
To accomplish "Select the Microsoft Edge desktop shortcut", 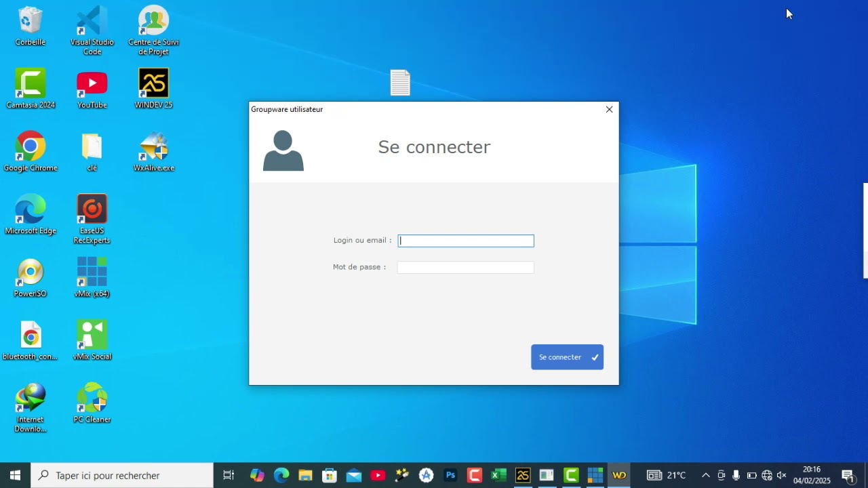I will tap(31, 215).
